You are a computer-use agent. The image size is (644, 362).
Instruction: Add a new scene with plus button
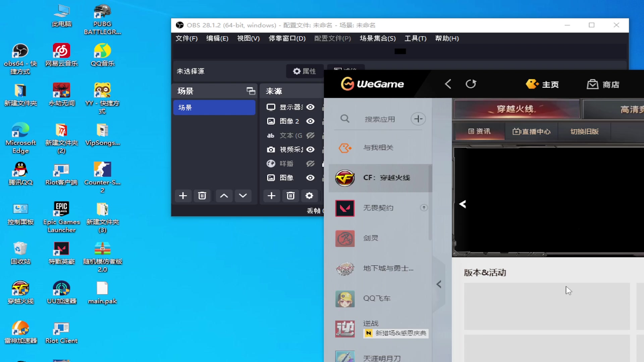click(183, 196)
